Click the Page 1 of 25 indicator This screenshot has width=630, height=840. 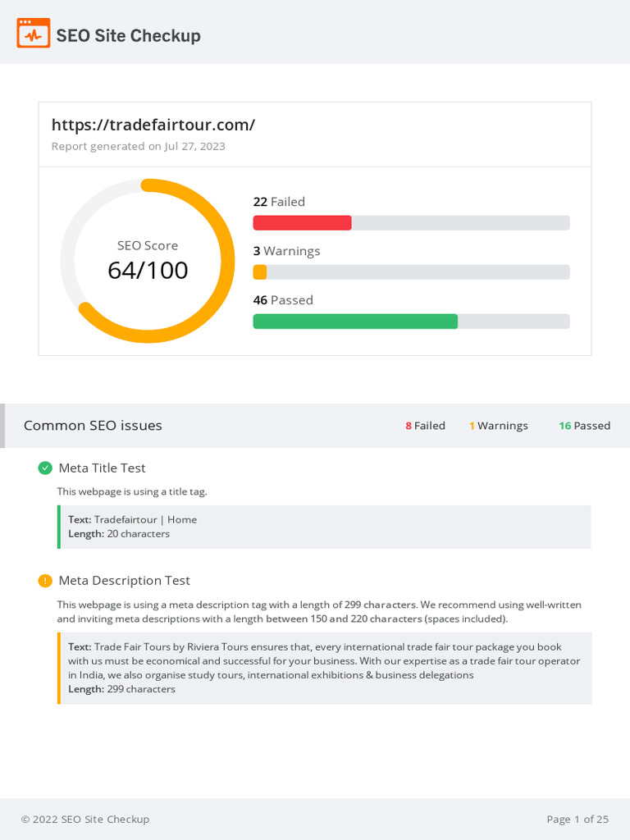(577, 819)
